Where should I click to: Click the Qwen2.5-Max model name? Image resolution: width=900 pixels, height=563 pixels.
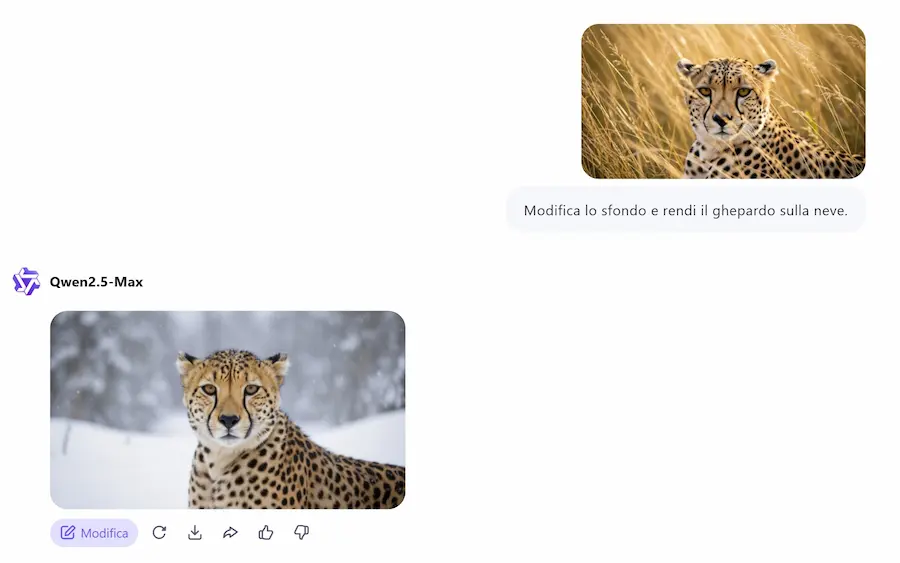click(x=96, y=282)
